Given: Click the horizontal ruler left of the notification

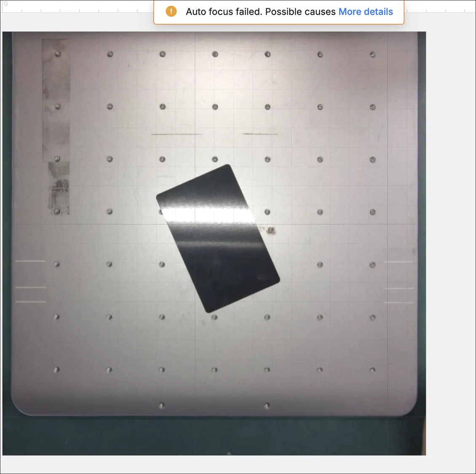Looking at the screenshot, I should (x=78, y=6).
